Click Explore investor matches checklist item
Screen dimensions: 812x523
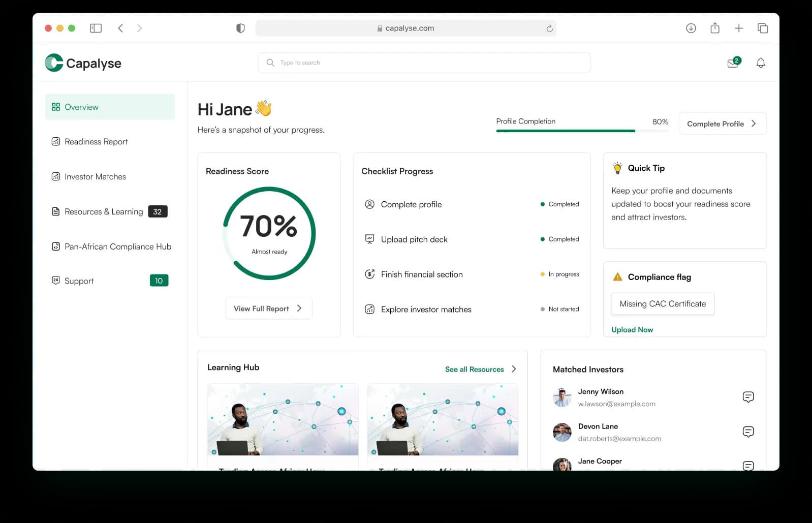[472, 310]
